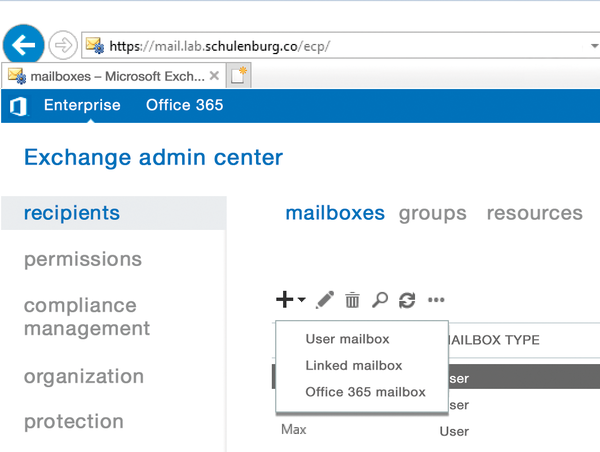
Task: Click the trash can delete icon
Action: click(352, 300)
